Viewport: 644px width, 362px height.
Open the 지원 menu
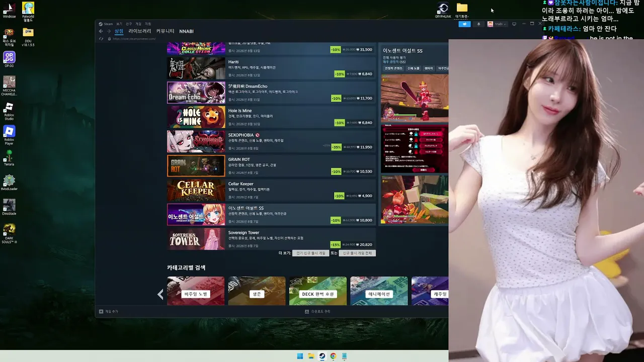pyautogui.click(x=148, y=24)
